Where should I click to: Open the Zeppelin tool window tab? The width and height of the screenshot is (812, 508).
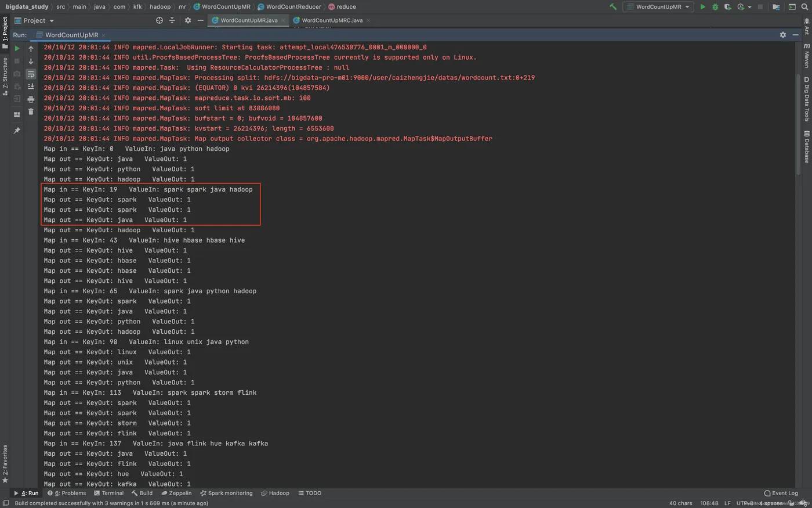coord(176,493)
